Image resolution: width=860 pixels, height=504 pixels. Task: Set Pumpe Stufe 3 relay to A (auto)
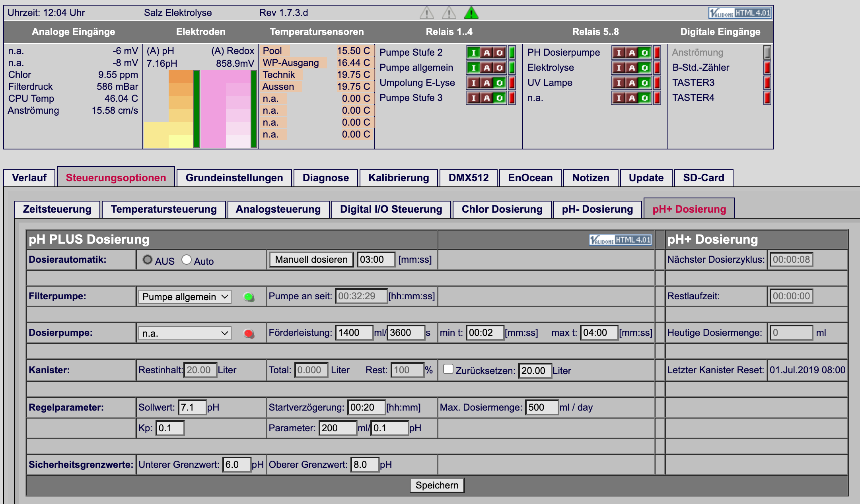(486, 98)
